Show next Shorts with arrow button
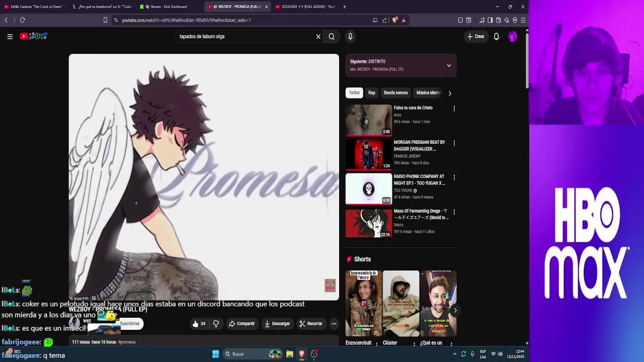 [x=455, y=310]
